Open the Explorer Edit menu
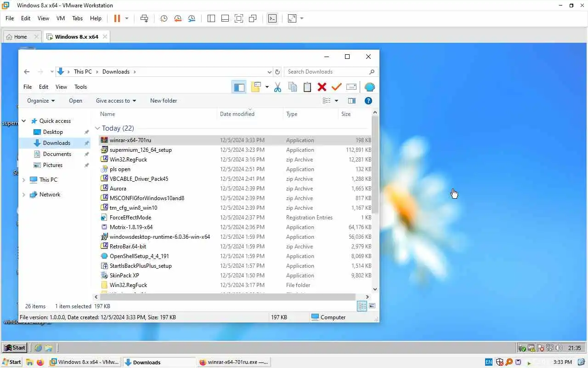 coord(44,86)
